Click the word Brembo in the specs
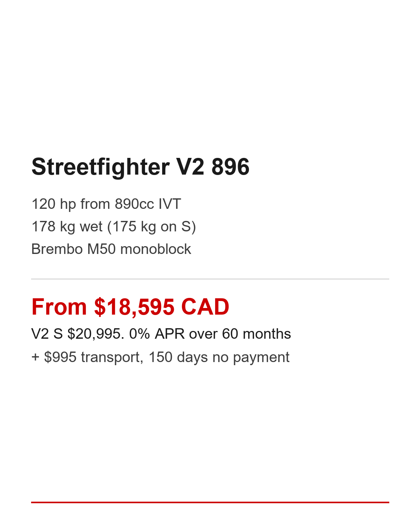 tap(57, 249)
